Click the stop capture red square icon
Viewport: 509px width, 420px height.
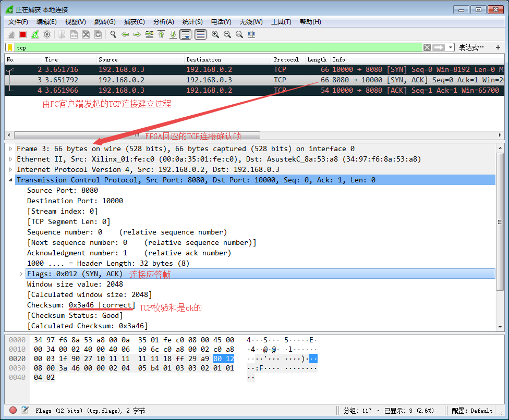coord(22,34)
